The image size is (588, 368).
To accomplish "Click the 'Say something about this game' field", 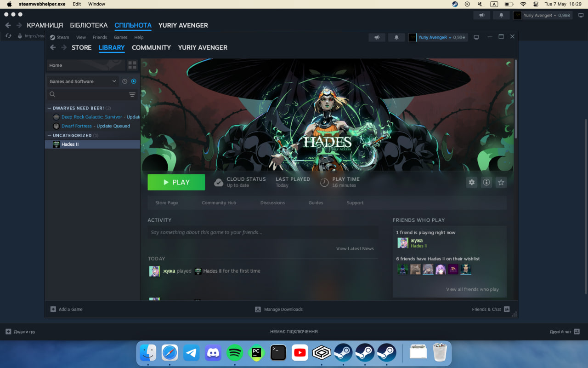I will (263, 232).
